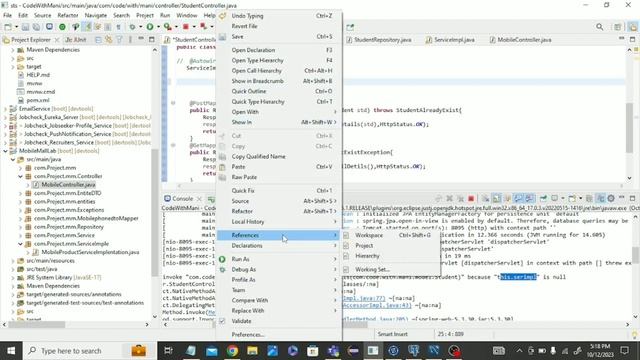This screenshot has height=360, width=640.
Task: Open the Display Selected Console dropdown arrow
Action: click(562, 198)
